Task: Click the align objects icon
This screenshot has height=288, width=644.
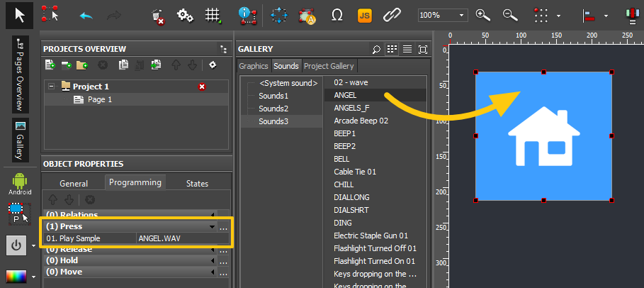Action: (x=589, y=16)
